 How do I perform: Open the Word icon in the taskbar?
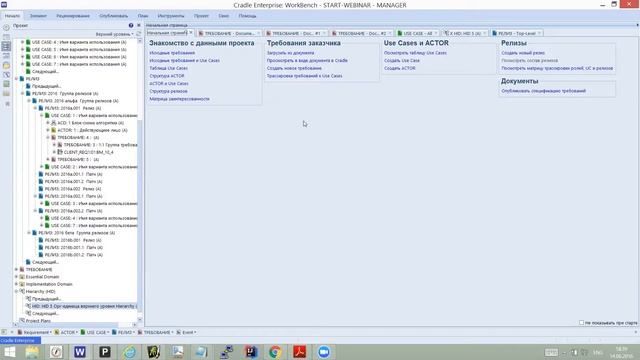pos(80,352)
